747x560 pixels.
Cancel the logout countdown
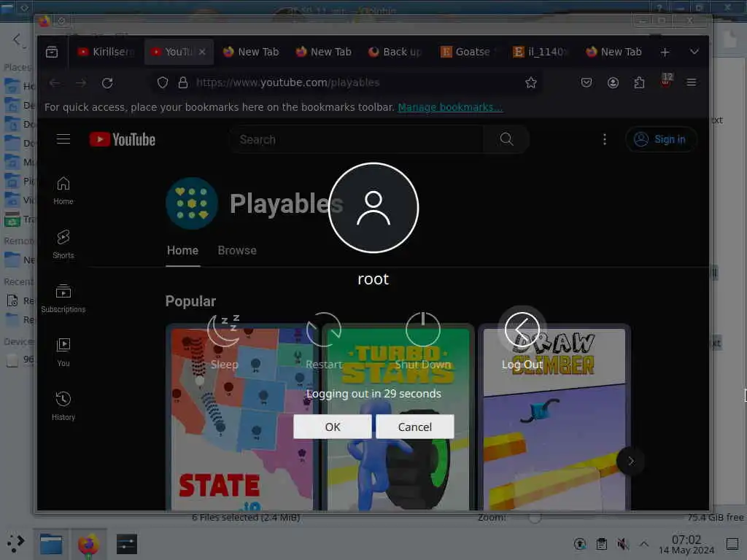pos(414,426)
